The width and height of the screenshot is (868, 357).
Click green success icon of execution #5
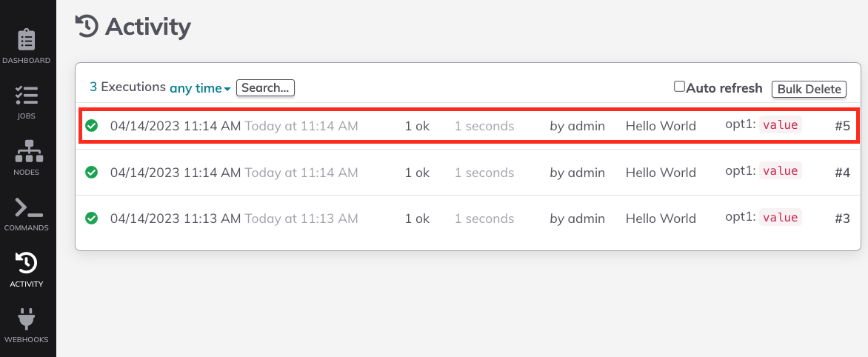tap(91, 126)
